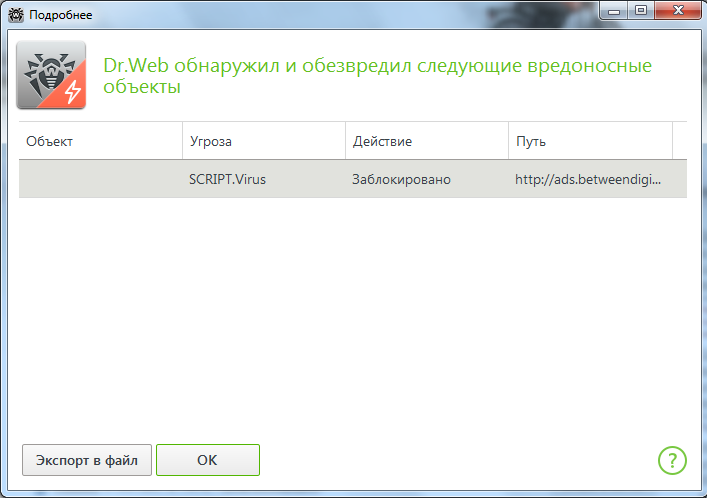Minimize the Подробнее window

(x=614, y=11)
